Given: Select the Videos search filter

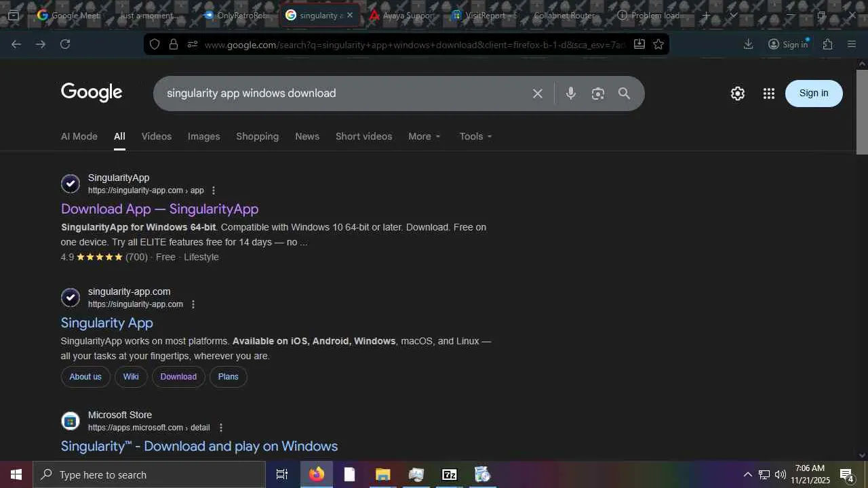Looking at the screenshot, I should [x=157, y=136].
